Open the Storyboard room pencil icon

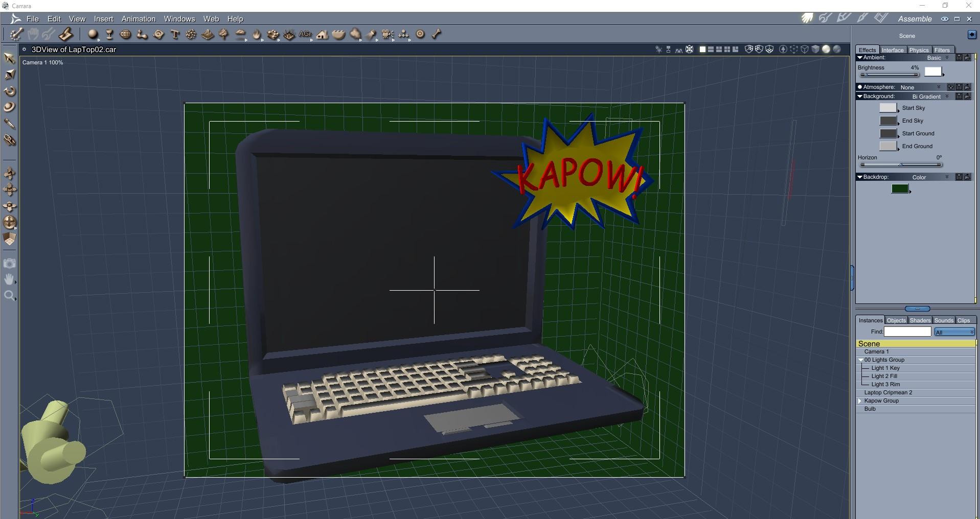point(844,18)
